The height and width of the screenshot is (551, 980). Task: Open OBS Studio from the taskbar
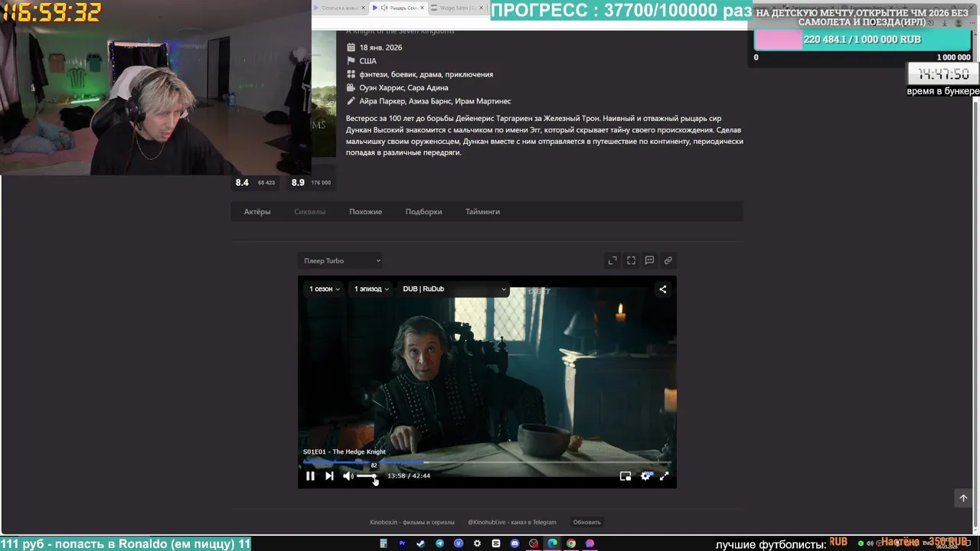pos(534,543)
